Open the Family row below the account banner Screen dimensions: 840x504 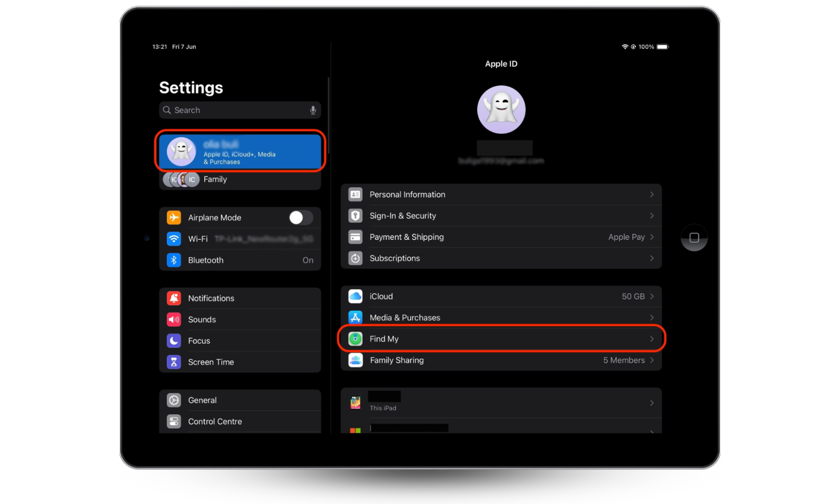pyautogui.click(x=240, y=179)
